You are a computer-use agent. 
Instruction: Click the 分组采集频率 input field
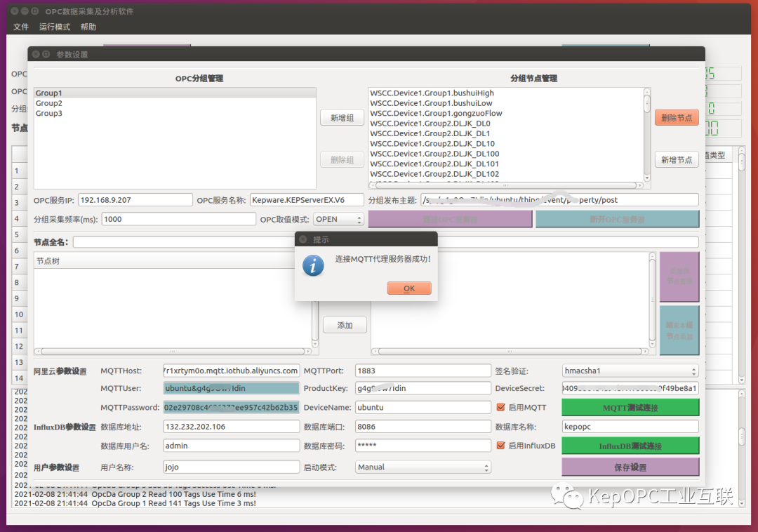click(178, 220)
